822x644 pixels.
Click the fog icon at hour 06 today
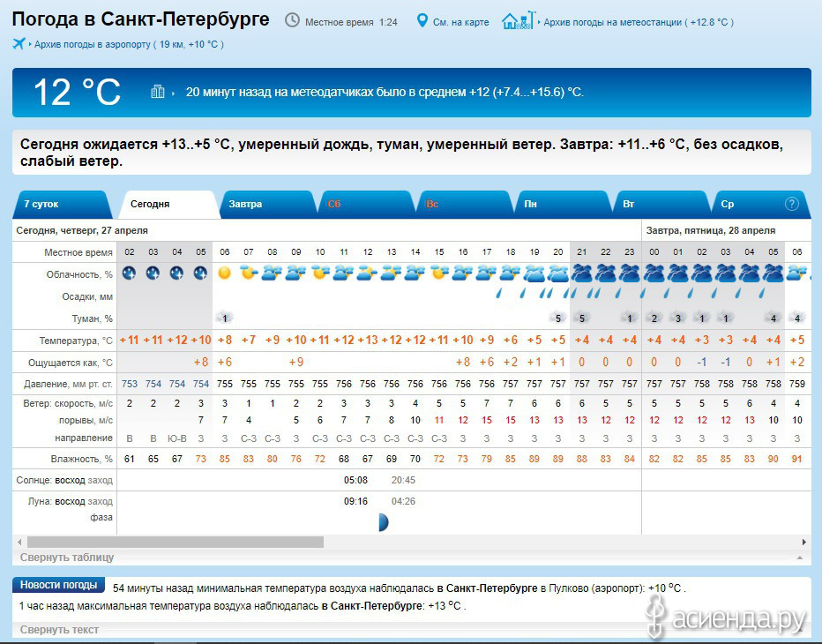[x=224, y=318]
